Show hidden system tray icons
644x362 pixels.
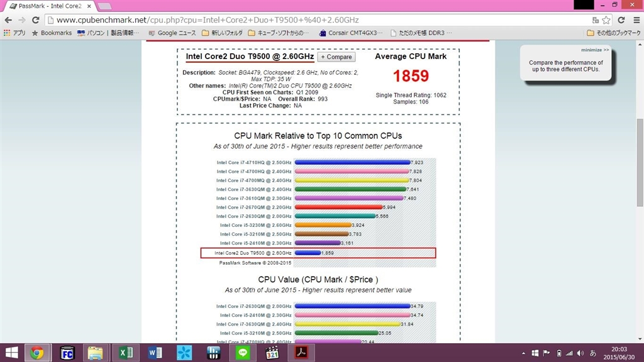(523, 353)
